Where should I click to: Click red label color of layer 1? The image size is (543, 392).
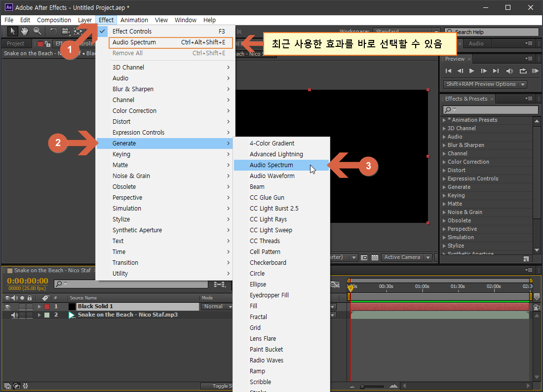(47, 307)
